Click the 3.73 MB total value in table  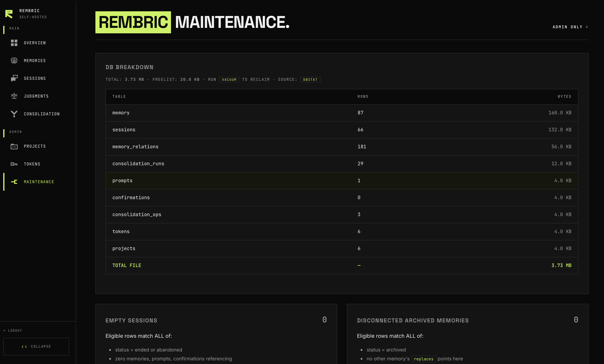pyautogui.click(x=561, y=265)
